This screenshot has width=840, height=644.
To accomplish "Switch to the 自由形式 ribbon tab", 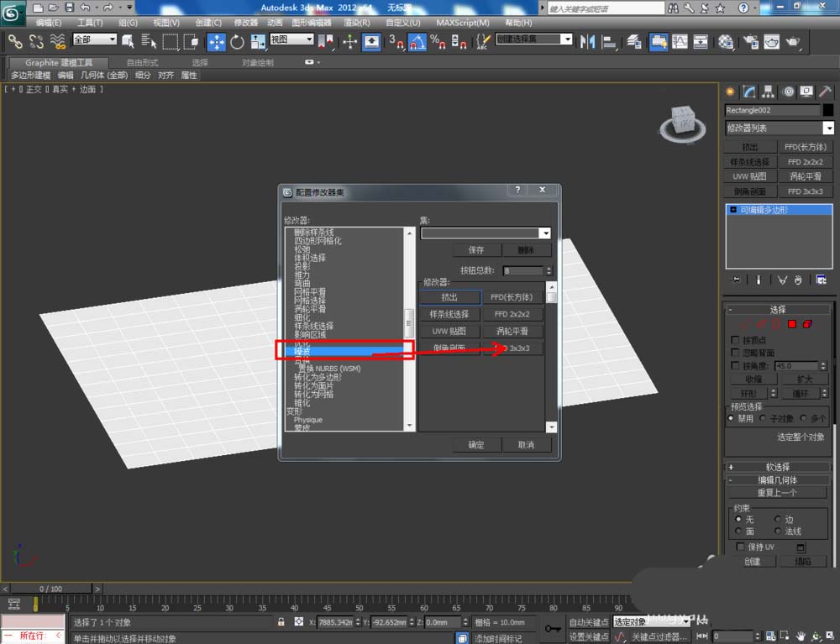I will click(142, 63).
